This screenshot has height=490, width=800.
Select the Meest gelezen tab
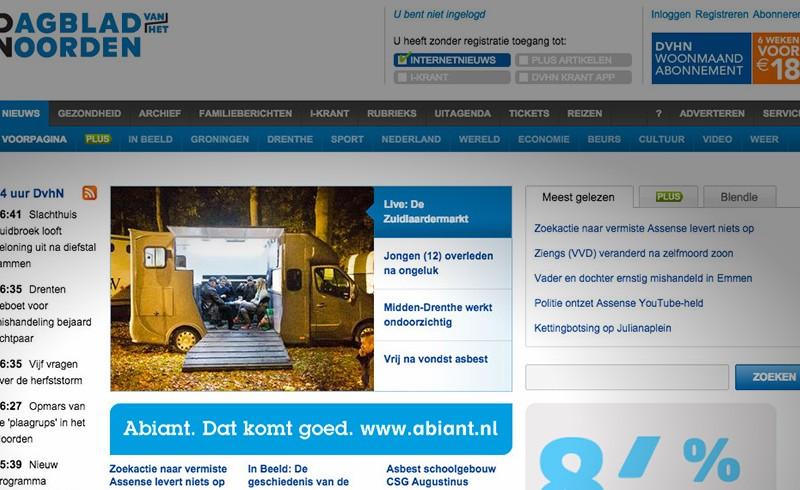(x=579, y=197)
